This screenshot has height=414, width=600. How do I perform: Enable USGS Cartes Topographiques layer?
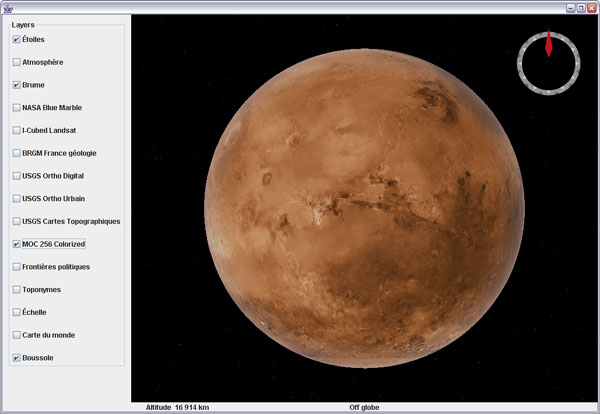(x=16, y=221)
